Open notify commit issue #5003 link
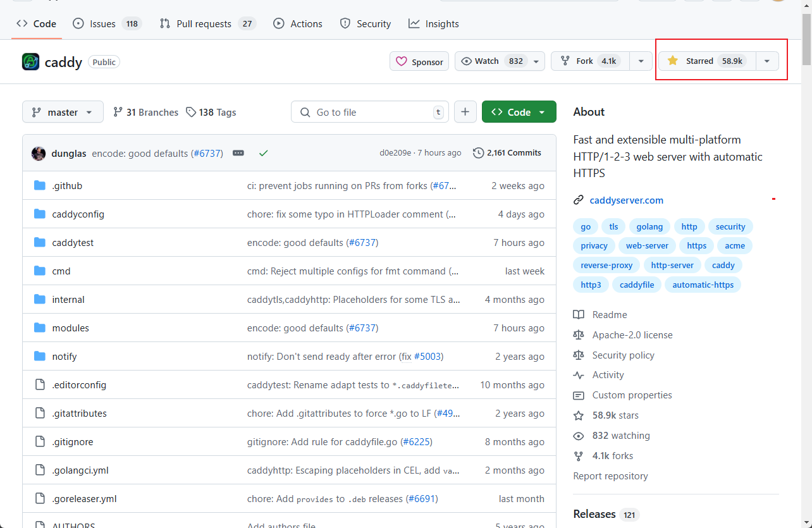This screenshot has width=812, height=528. click(x=428, y=357)
